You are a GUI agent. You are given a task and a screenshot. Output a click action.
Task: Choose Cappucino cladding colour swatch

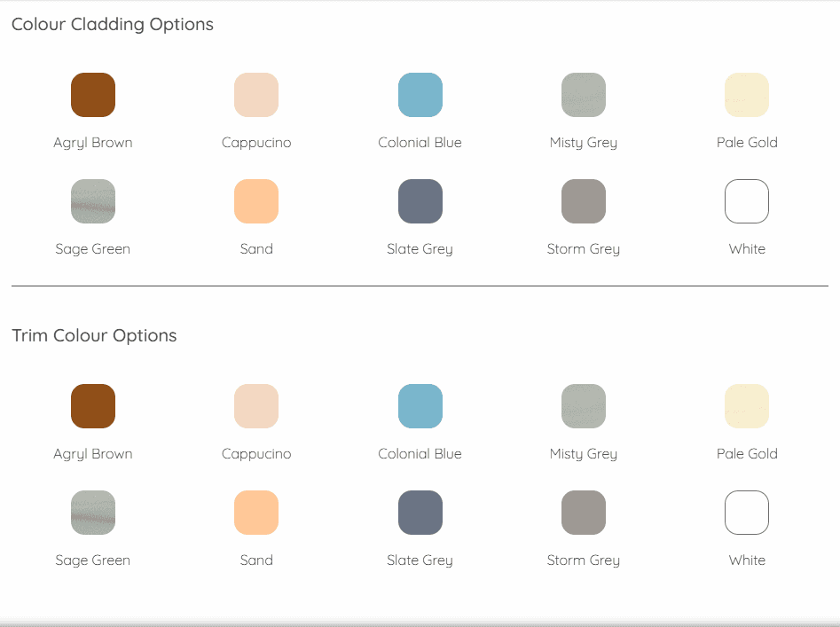pyautogui.click(x=256, y=95)
